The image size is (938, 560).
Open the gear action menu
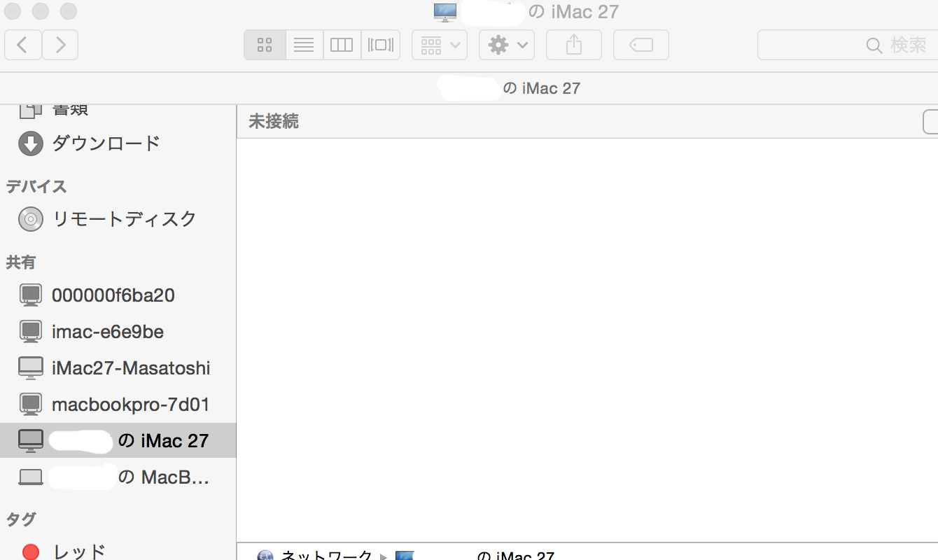507,45
